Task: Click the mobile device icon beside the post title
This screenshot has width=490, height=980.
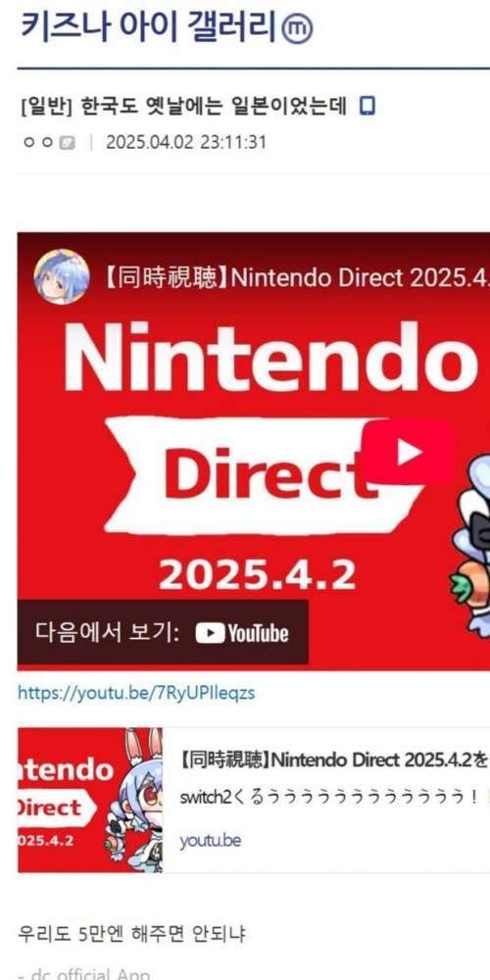Action: coord(368,107)
